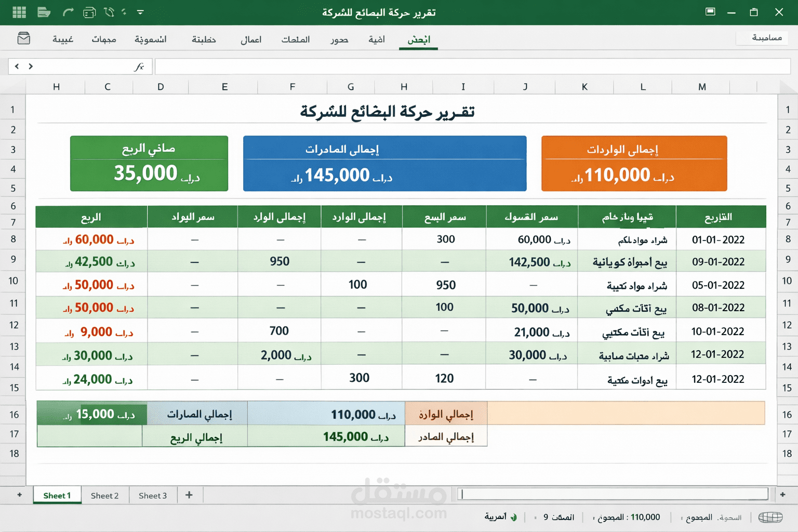Select the date cell 08-01-2022
Screen dimensions: 798x532
721,308
